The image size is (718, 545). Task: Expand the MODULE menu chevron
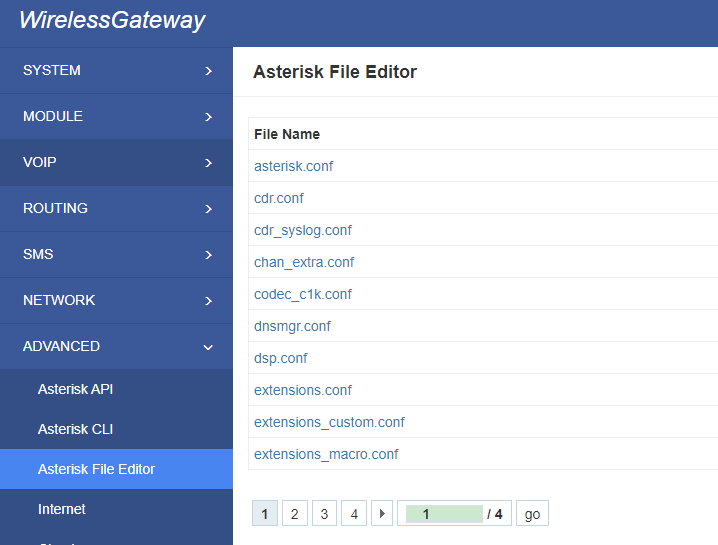(208, 117)
